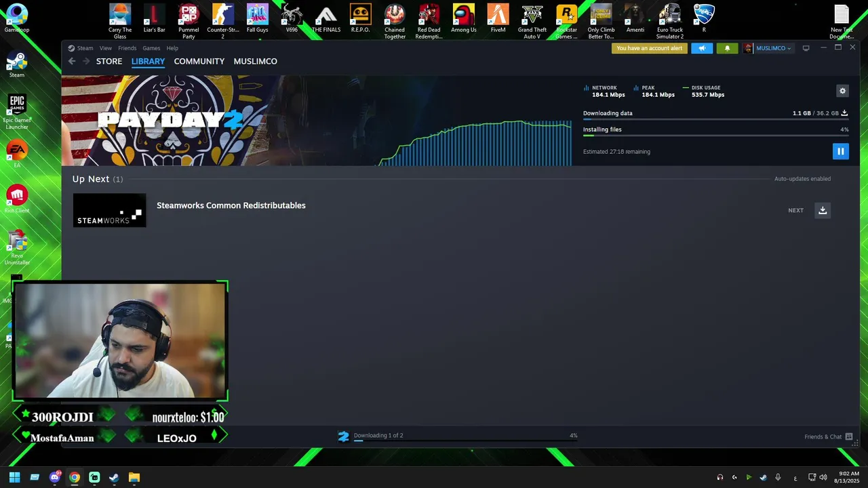
Task: Switch to the LIBRARY tab
Action: click(148, 61)
